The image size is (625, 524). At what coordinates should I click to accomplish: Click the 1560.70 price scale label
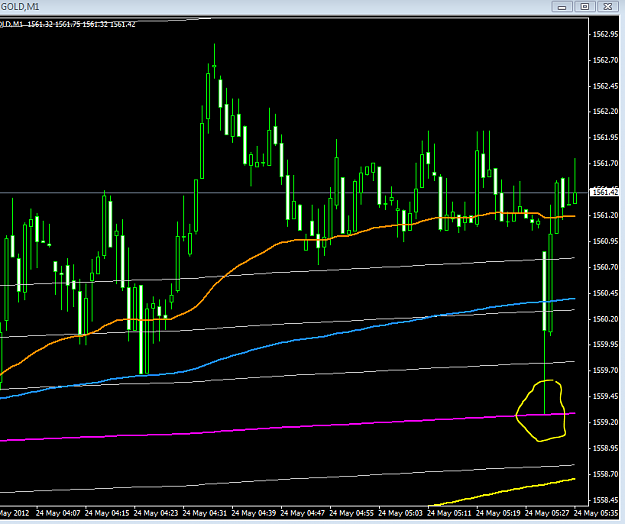tap(605, 267)
